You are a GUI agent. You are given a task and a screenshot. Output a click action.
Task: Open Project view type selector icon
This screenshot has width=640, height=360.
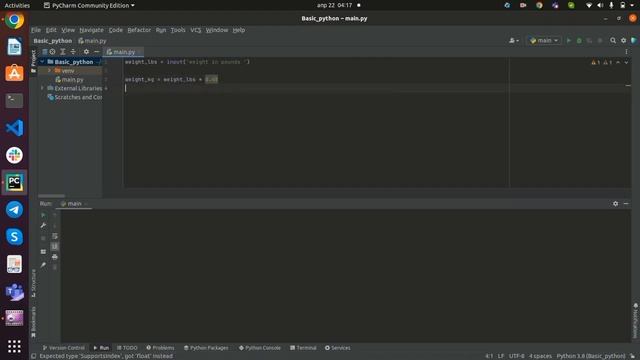tap(44, 52)
